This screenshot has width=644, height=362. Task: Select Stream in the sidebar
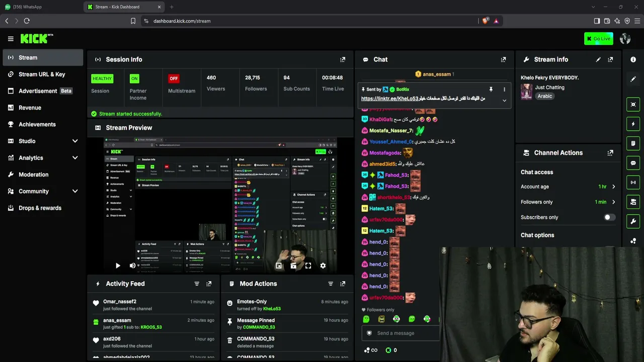(43, 58)
